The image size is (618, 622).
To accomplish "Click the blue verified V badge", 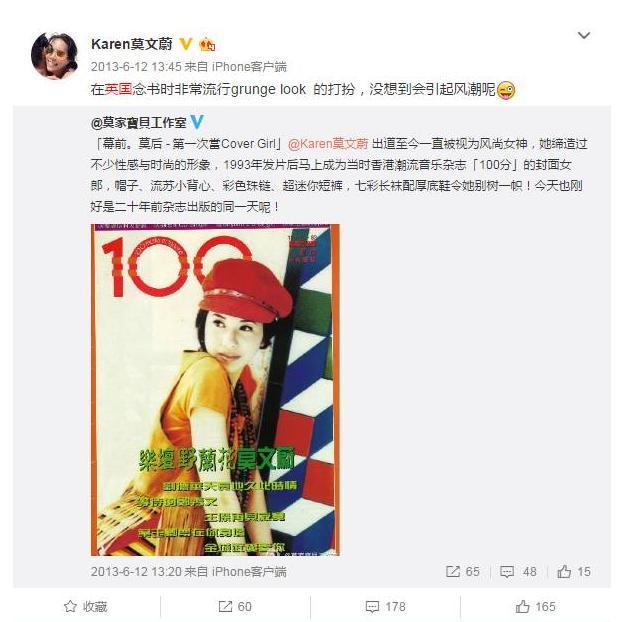I will click(x=197, y=122).
